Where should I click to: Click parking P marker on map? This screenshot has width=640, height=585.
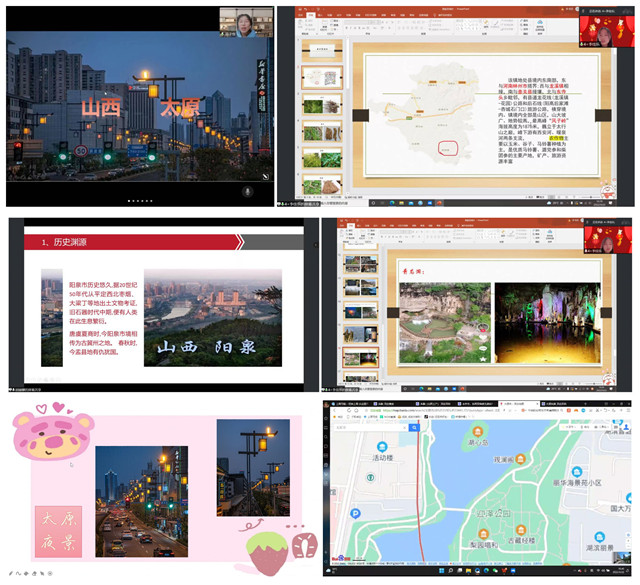tap(355, 514)
